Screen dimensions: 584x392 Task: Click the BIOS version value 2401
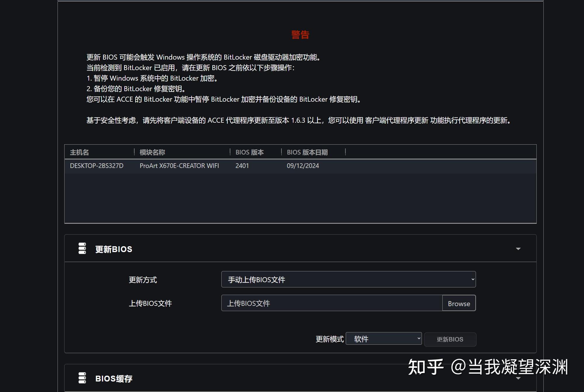(242, 166)
